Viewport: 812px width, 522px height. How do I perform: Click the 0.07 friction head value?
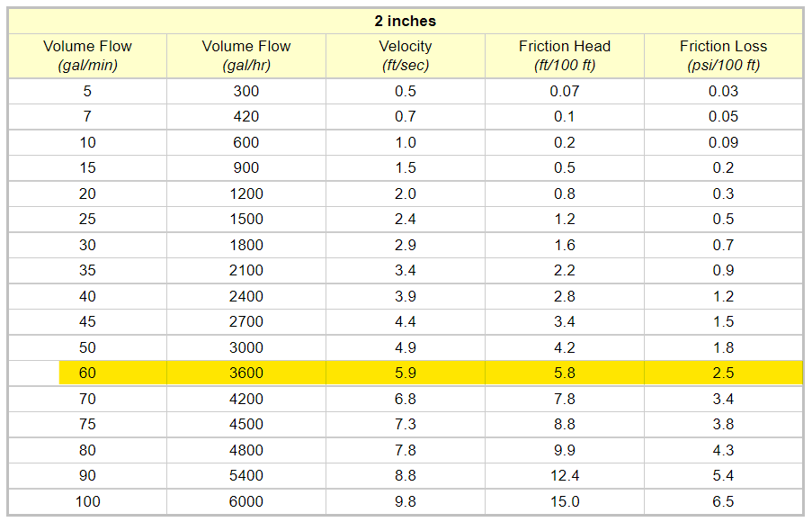click(x=565, y=91)
